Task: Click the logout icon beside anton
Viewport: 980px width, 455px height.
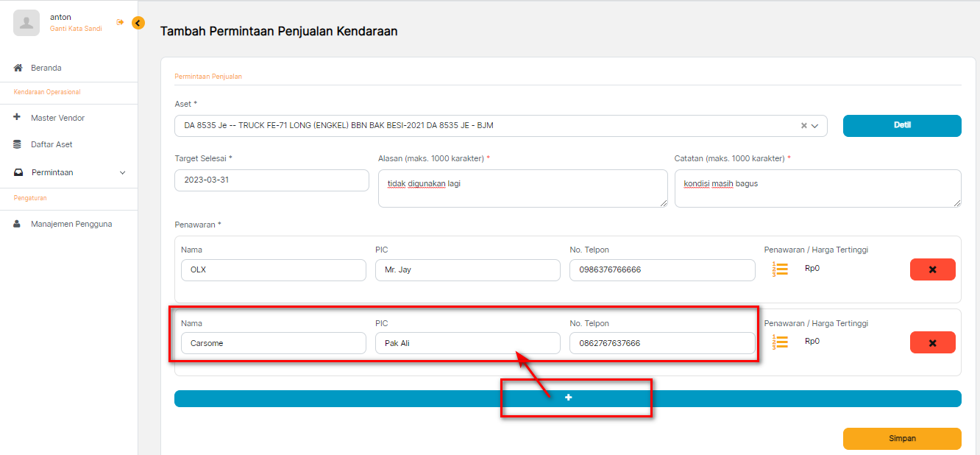Action: (x=120, y=22)
